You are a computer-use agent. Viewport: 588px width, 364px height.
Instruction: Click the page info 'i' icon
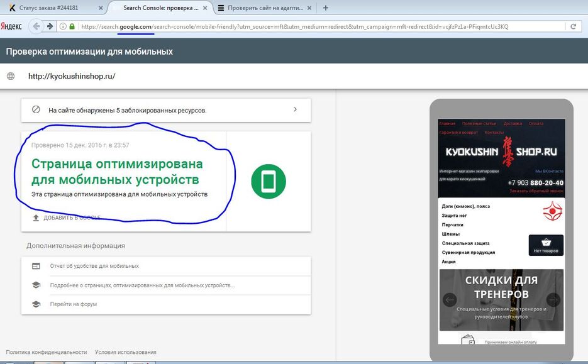coord(65,27)
